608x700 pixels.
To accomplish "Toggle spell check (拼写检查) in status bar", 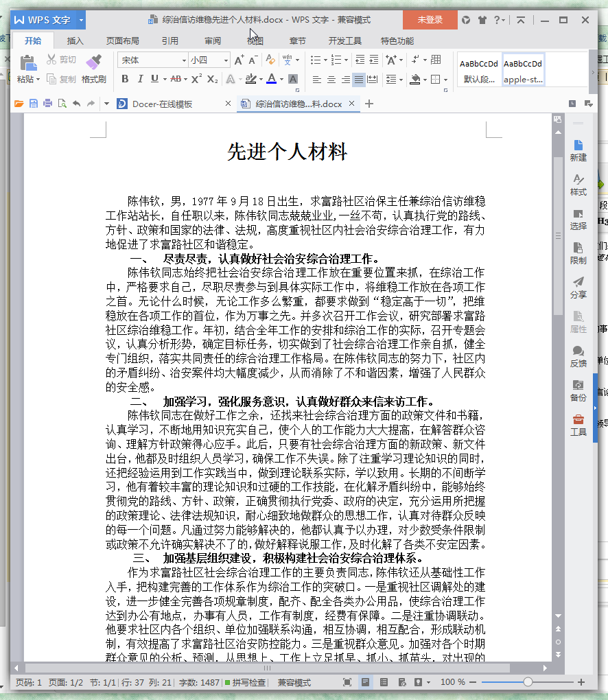I will 245,682.
